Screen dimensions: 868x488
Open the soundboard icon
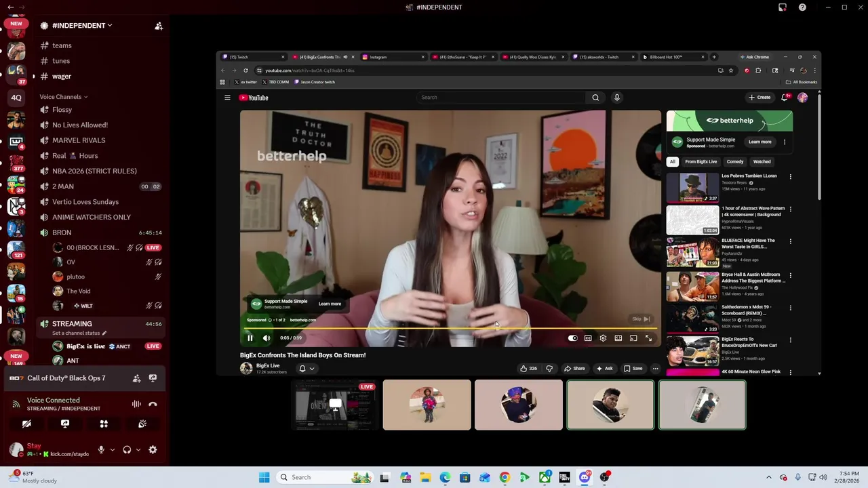click(x=142, y=424)
